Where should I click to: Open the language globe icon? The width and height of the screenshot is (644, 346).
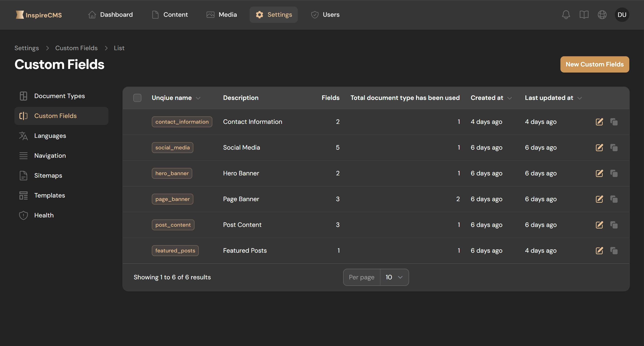[602, 14]
